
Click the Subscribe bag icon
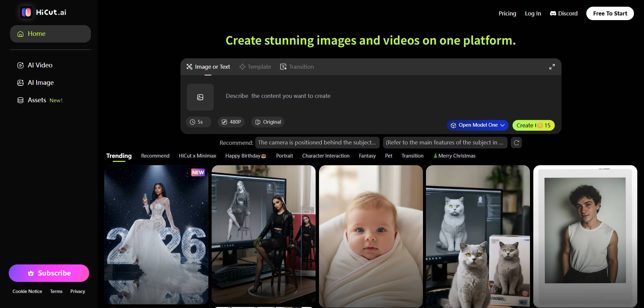[x=31, y=273]
